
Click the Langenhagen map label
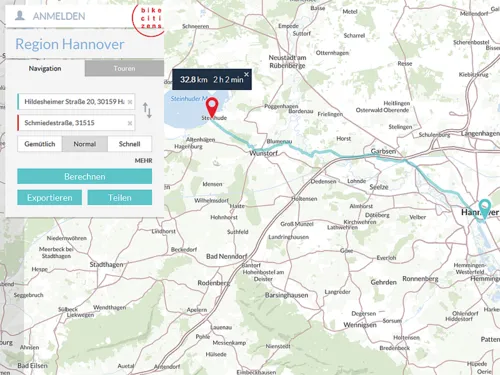[480, 133]
